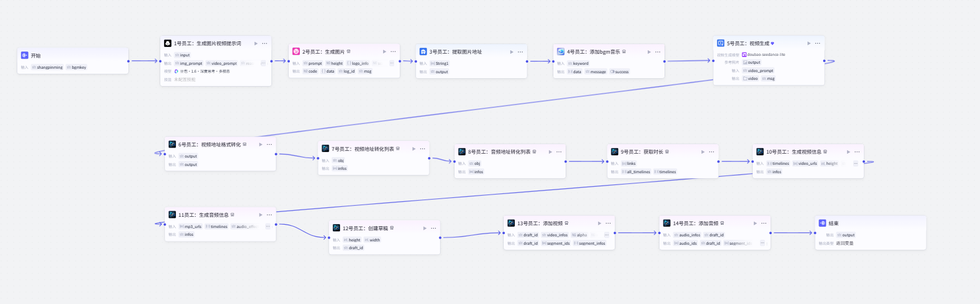Click the 3号员工 提取图片地址 node icon
The image size is (980, 304).
(x=423, y=51)
